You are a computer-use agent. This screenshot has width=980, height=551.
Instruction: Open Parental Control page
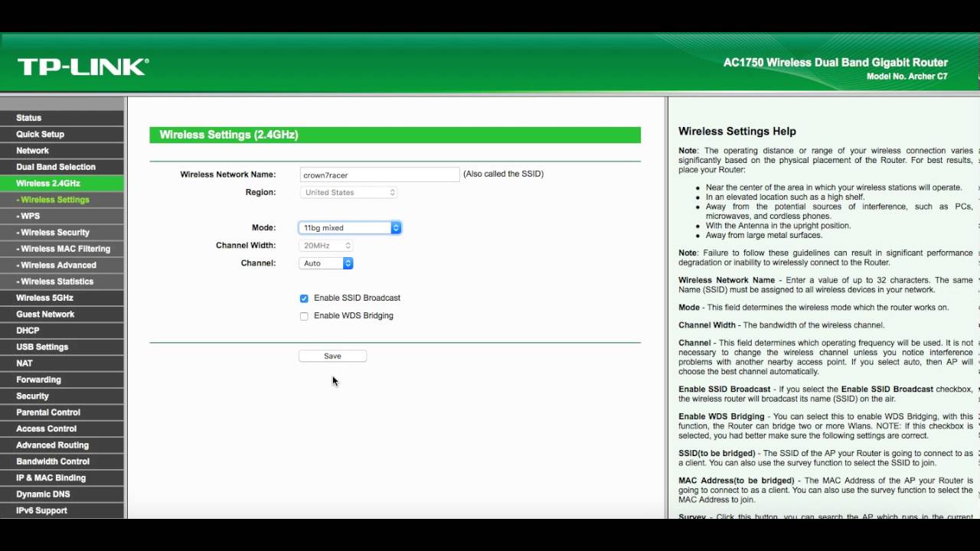click(61, 412)
